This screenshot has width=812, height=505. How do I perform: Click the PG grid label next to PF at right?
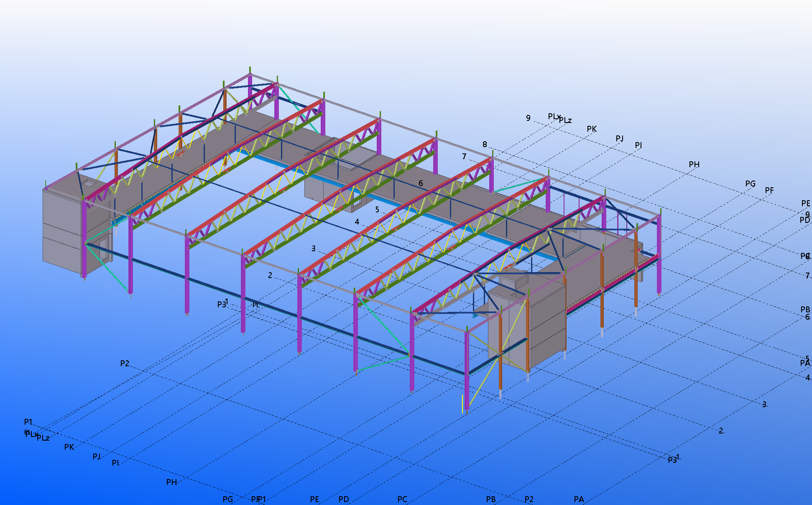tap(750, 184)
